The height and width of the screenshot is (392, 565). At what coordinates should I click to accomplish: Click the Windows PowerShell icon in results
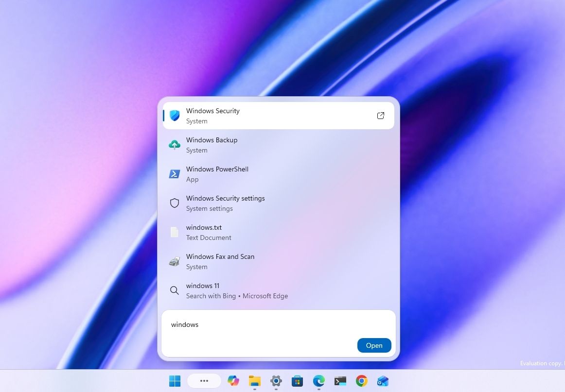(175, 174)
